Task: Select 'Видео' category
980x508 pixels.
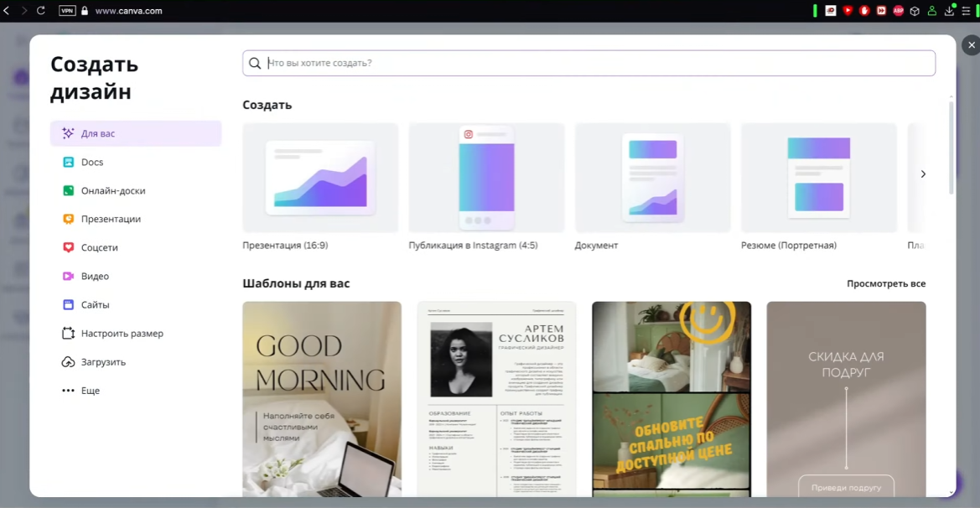Action: [136, 276]
